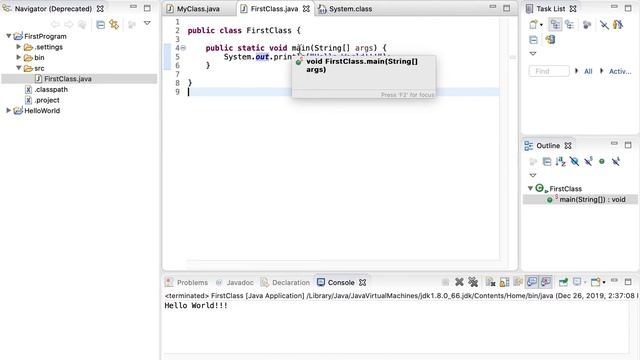Click the Open Console icon
Screen dimensions: 640x360
coord(596,282)
